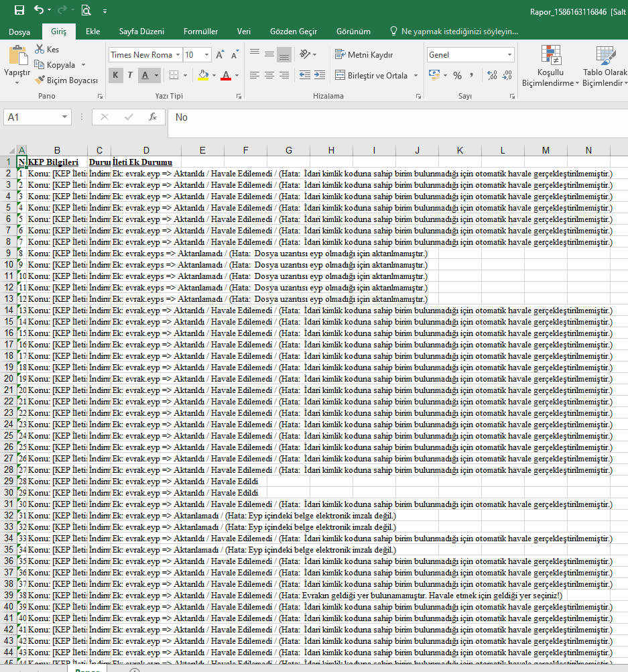The height and width of the screenshot is (672, 628).
Task: Click the percent style icon
Action: pyautogui.click(x=457, y=75)
